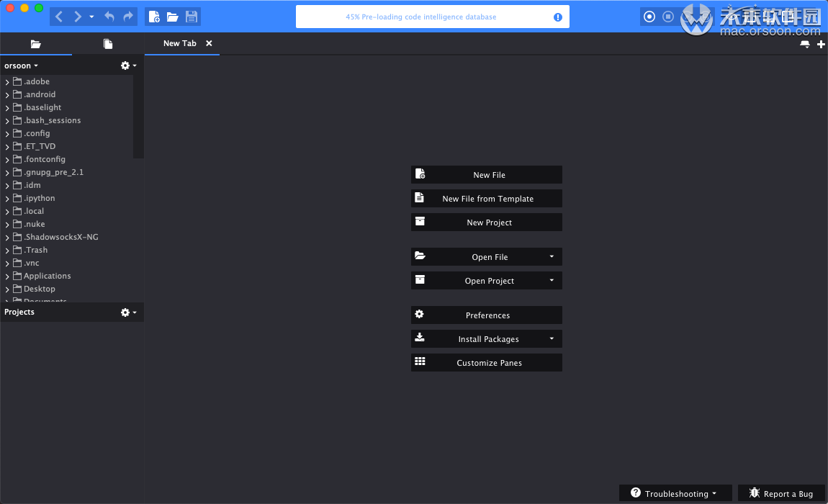
Task: Expand the .config folder
Action: 7,134
